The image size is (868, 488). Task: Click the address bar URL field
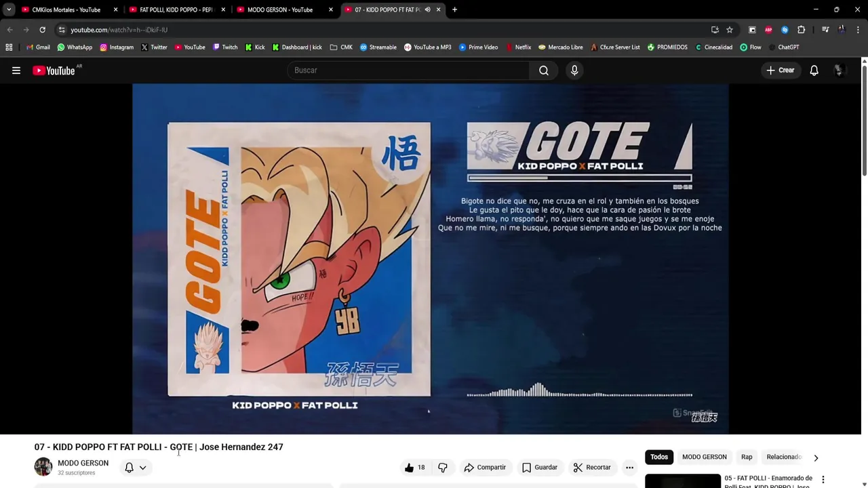click(380, 30)
